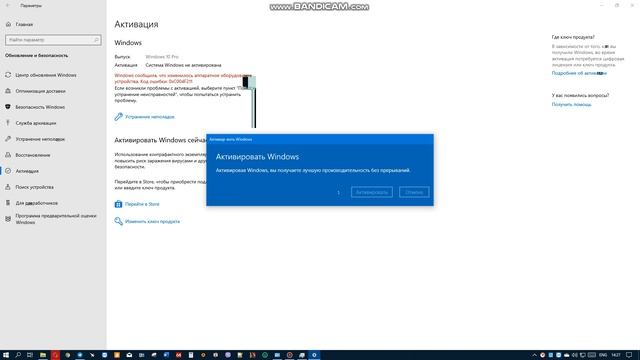Go back using the arrow in Параметры title bar
This screenshot has height=360, width=640.
pyautogui.click(x=8, y=6)
